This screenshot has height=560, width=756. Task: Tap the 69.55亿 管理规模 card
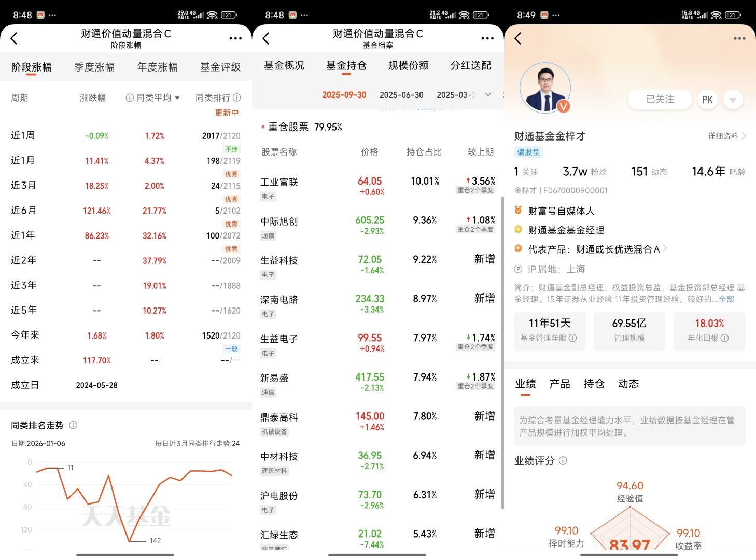click(629, 330)
